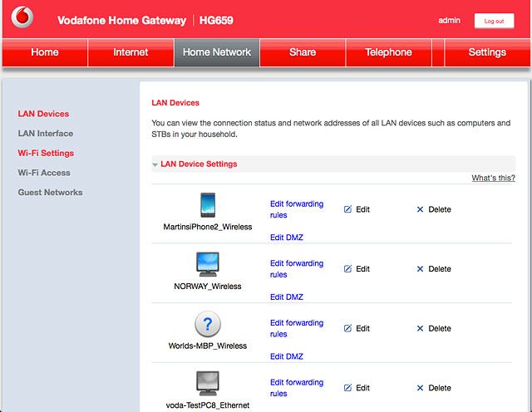Click the Edit label for NORWAY_Wireless

[362, 269]
